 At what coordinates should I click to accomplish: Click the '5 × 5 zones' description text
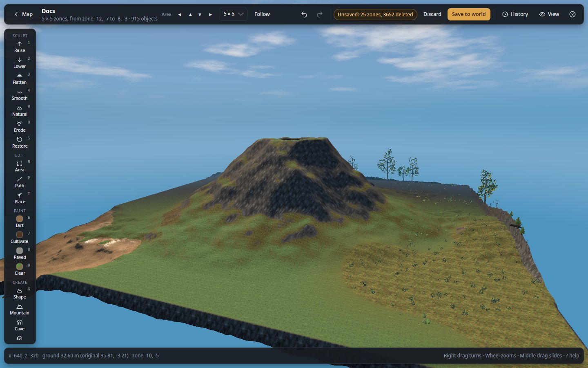pyautogui.click(x=99, y=19)
